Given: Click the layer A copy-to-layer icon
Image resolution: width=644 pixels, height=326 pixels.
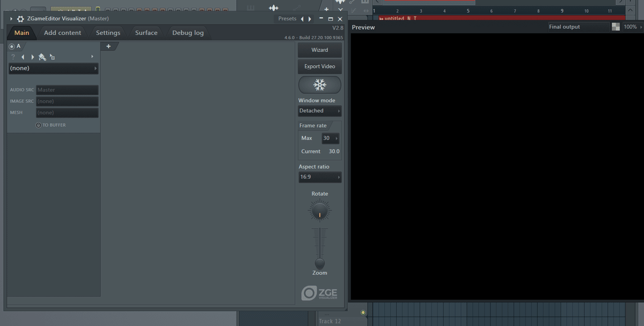Looking at the screenshot, I should (52, 57).
